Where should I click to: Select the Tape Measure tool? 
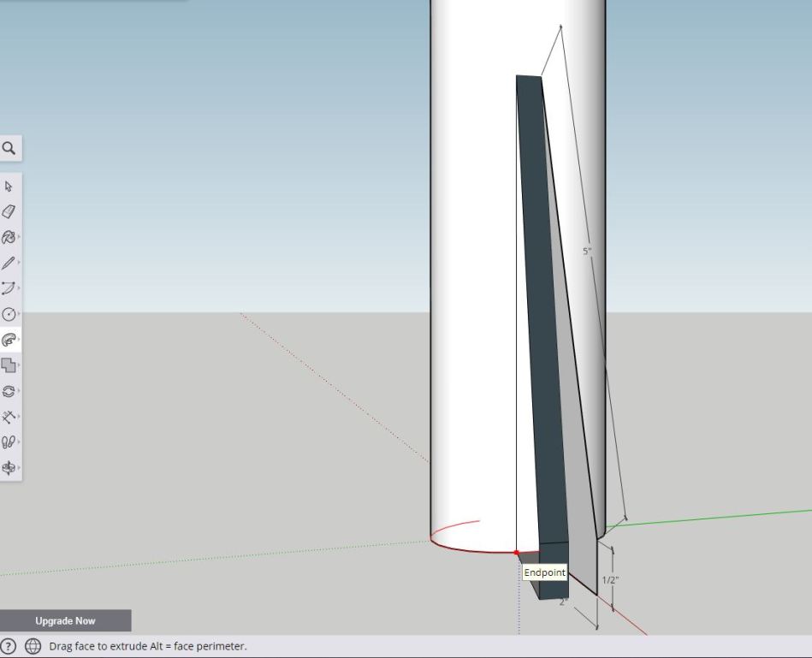tap(9, 417)
